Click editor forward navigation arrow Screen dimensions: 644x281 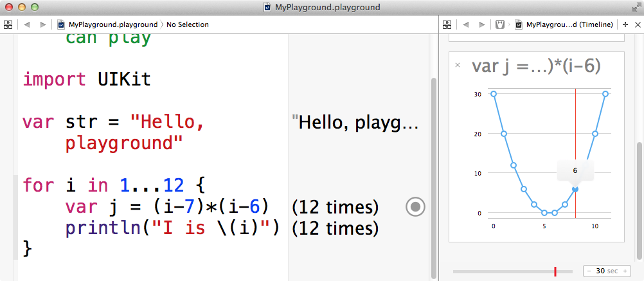tap(42, 24)
